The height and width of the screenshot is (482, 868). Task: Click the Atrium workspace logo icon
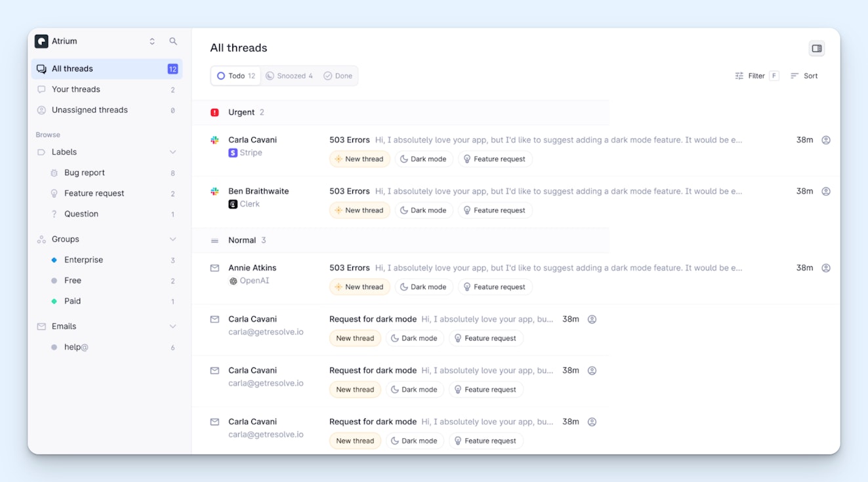click(41, 41)
